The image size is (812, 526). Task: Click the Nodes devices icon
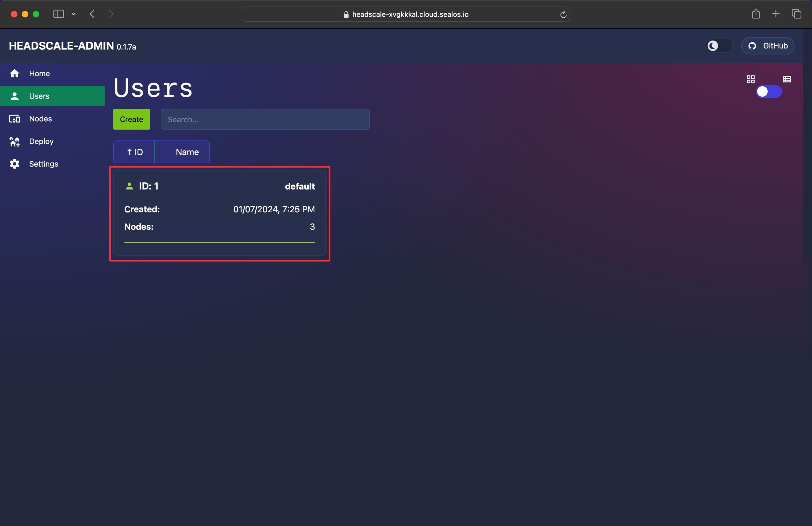(14, 119)
